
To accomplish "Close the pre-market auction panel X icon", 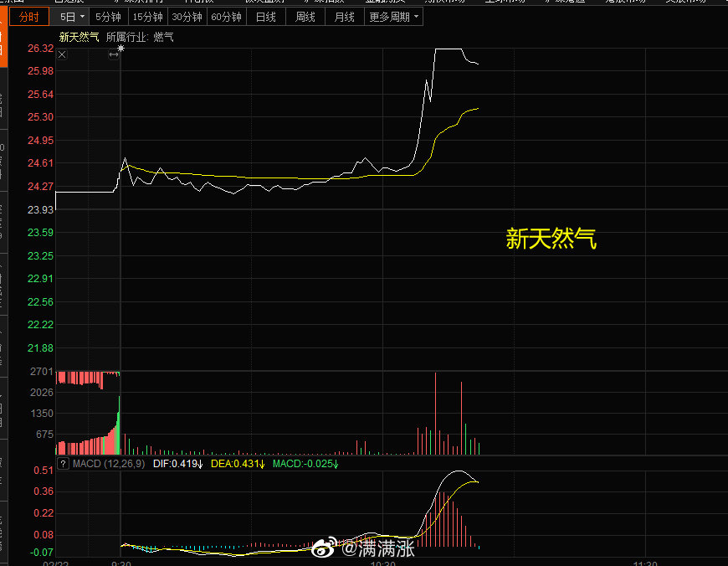I will 62,54.
